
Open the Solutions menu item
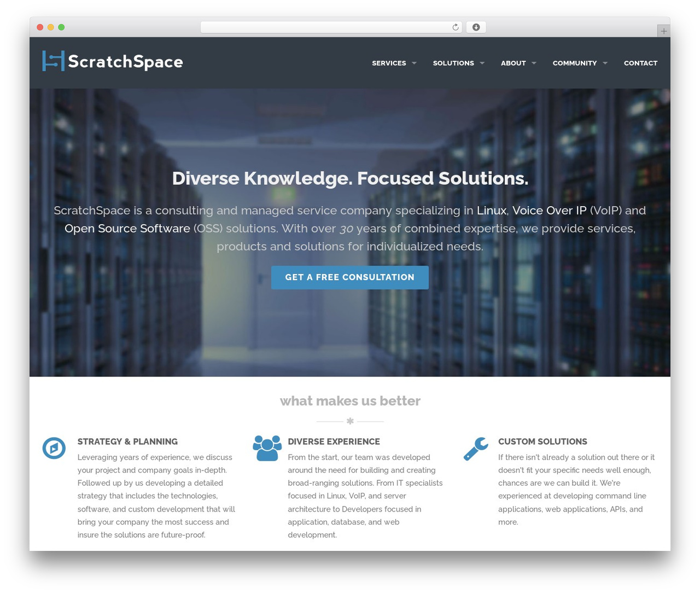453,63
